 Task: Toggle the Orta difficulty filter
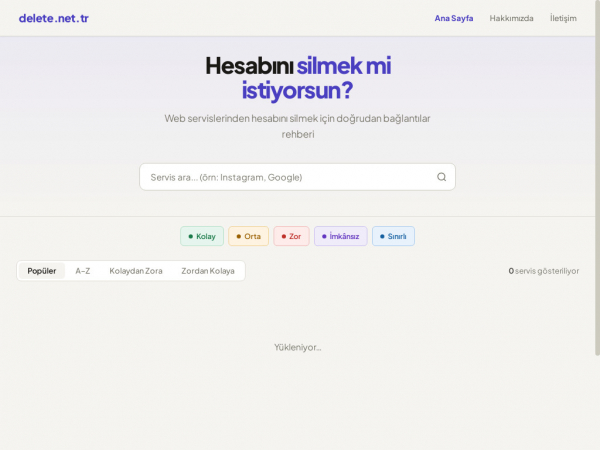coord(248,236)
